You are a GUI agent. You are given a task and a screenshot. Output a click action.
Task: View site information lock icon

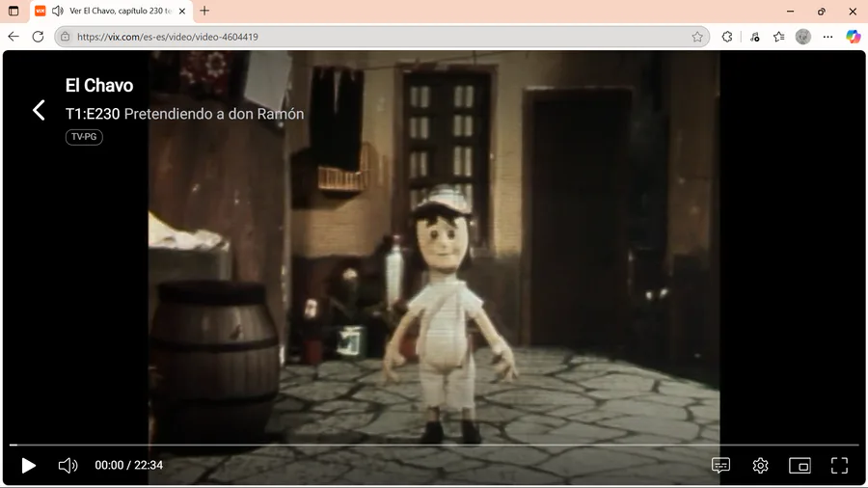point(66,37)
